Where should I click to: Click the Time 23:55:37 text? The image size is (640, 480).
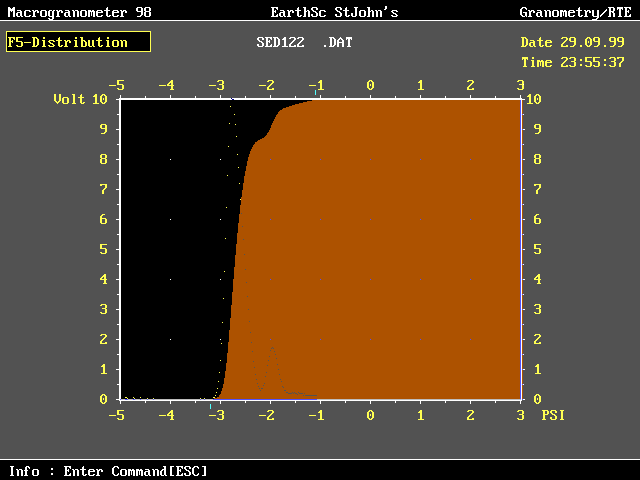tap(573, 62)
